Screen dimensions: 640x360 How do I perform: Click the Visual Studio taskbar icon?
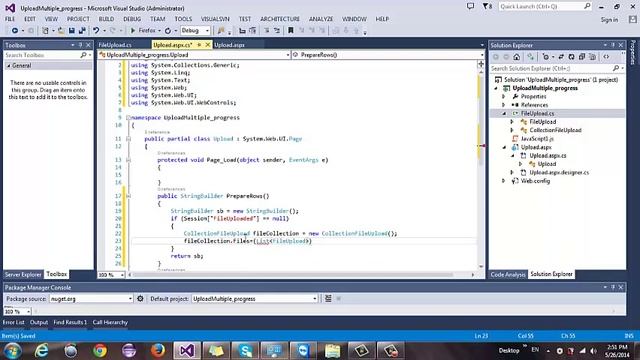point(187,351)
